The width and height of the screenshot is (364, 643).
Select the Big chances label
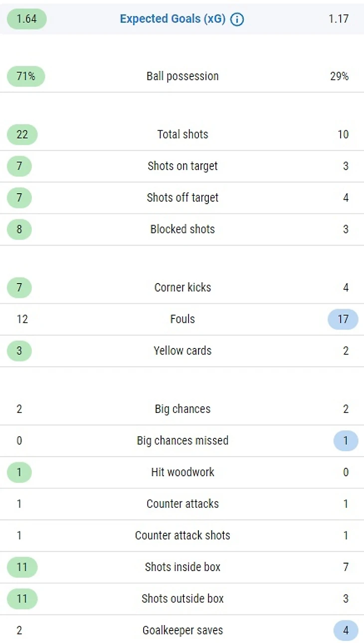click(182, 409)
